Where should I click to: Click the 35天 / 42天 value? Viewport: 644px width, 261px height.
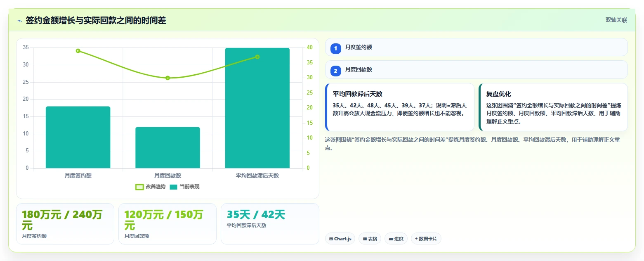(x=256, y=215)
